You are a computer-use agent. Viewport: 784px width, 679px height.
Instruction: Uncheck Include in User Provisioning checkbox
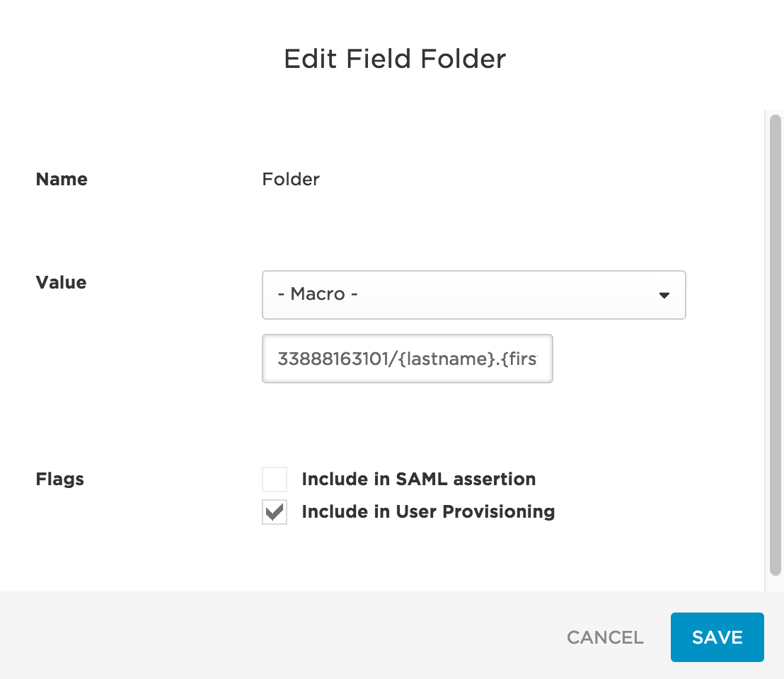(275, 511)
